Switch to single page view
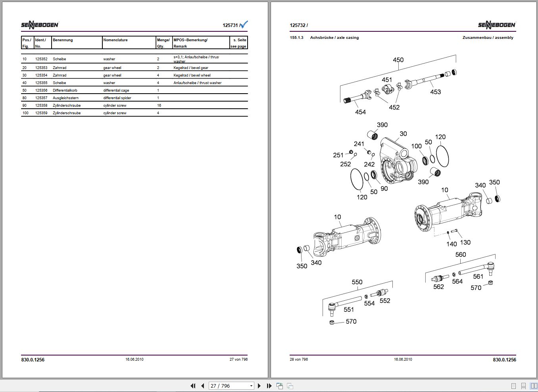This screenshot has width=538, height=392. tap(514, 386)
